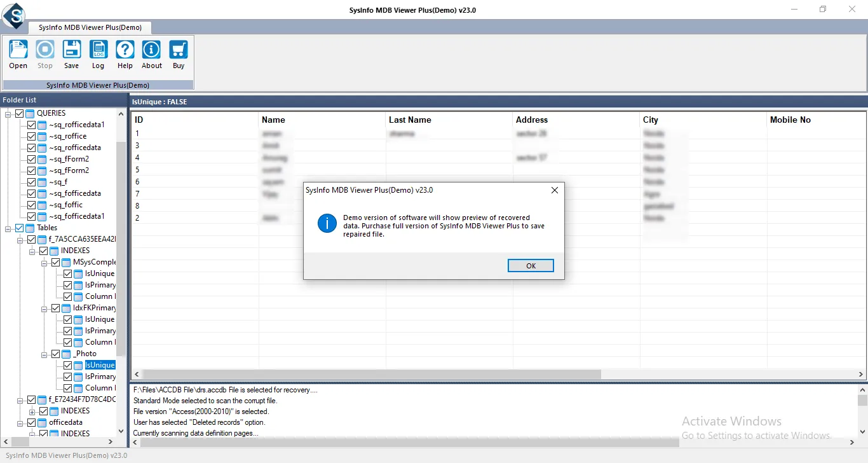The height and width of the screenshot is (463, 868).
Task: Click the Save toolbar icon
Action: click(71, 50)
